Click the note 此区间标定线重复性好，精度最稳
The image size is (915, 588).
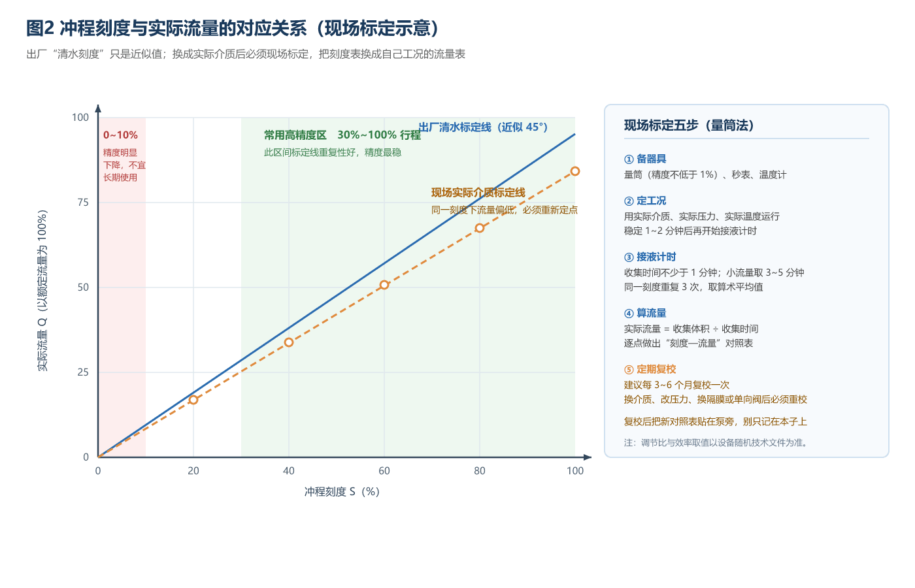point(333,152)
